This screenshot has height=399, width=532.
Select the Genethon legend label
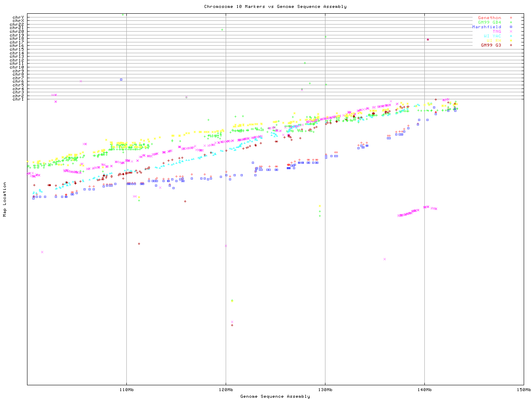click(x=489, y=18)
